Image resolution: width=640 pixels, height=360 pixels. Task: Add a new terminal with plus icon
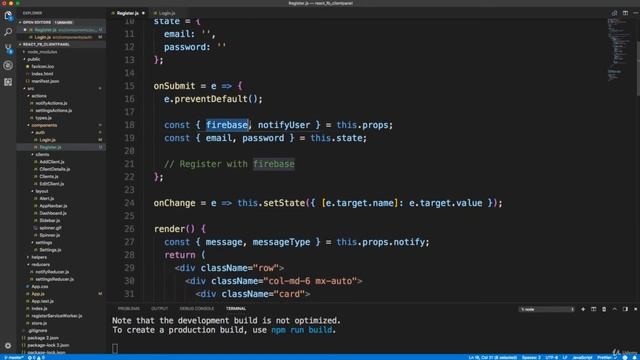point(583,309)
